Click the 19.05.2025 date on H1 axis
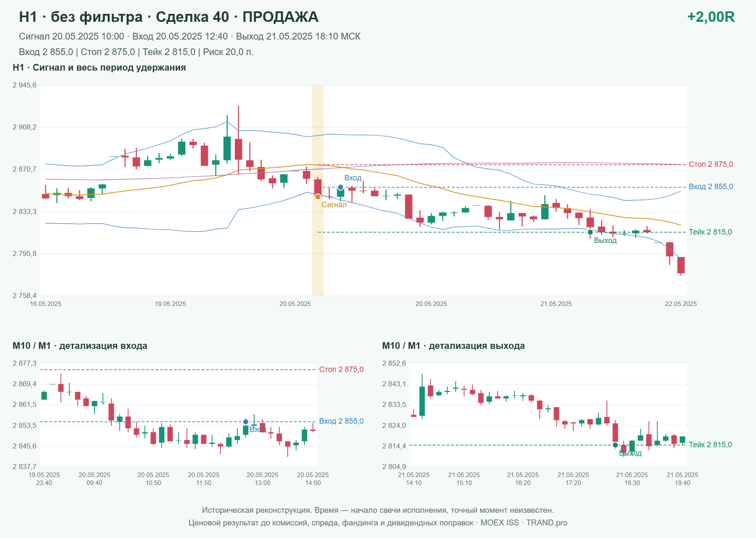756x538 pixels. (x=171, y=304)
